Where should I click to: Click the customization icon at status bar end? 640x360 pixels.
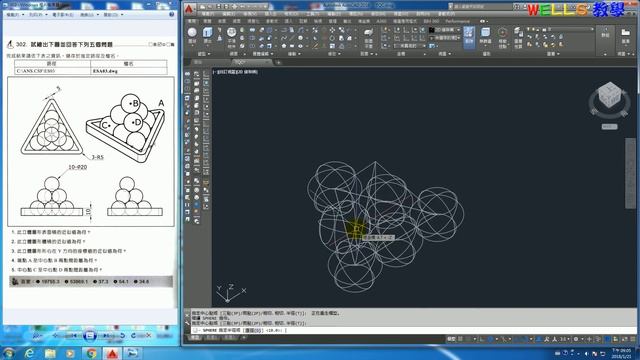(633, 339)
